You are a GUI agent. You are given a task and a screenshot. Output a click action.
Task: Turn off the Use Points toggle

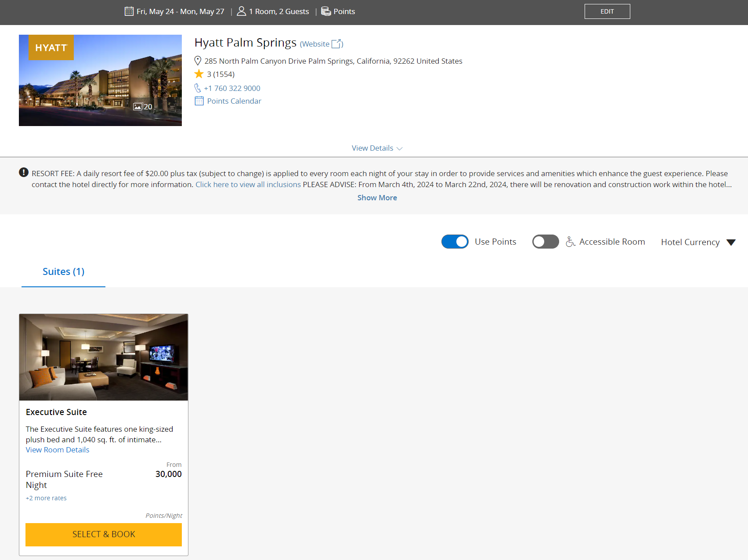click(455, 242)
